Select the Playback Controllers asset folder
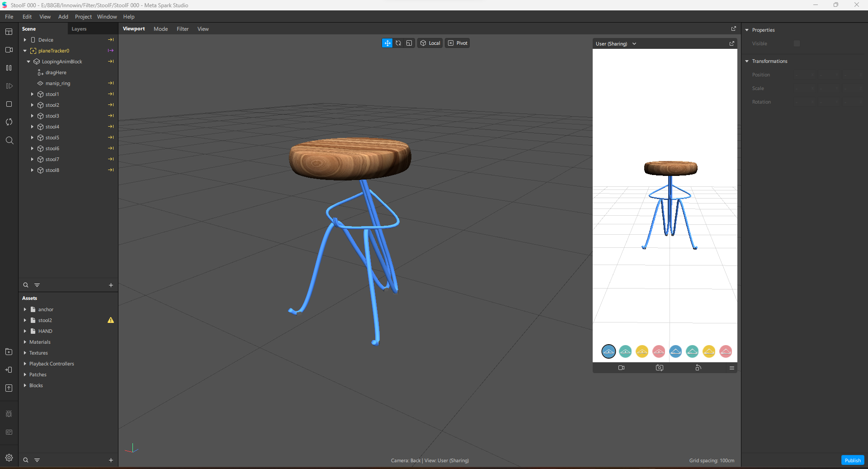 point(52,364)
